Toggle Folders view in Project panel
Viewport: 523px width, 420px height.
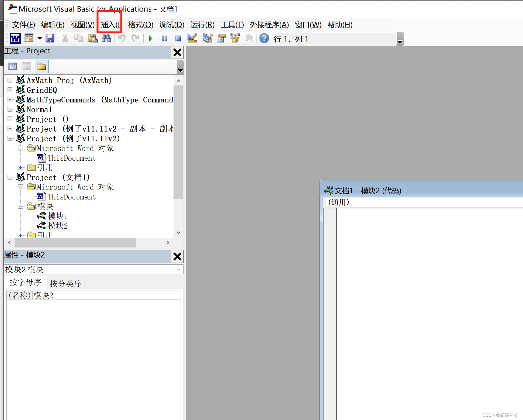41,66
